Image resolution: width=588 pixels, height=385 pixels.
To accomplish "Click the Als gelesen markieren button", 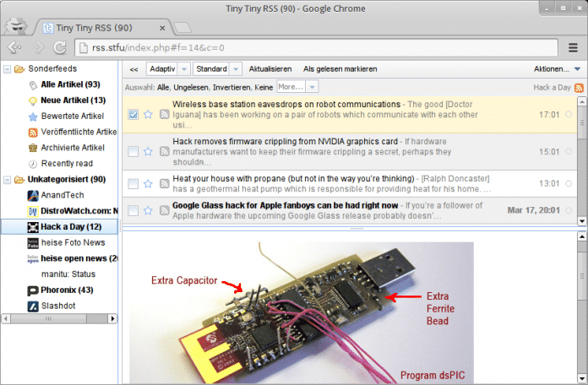I will pyautogui.click(x=340, y=68).
